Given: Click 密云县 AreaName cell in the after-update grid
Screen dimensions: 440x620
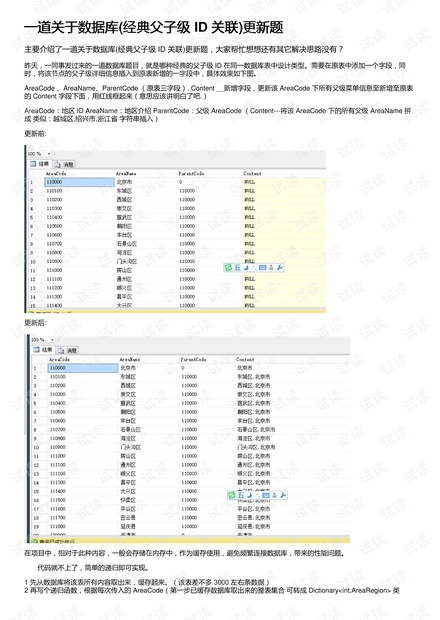Looking at the screenshot, I should (128, 518).
